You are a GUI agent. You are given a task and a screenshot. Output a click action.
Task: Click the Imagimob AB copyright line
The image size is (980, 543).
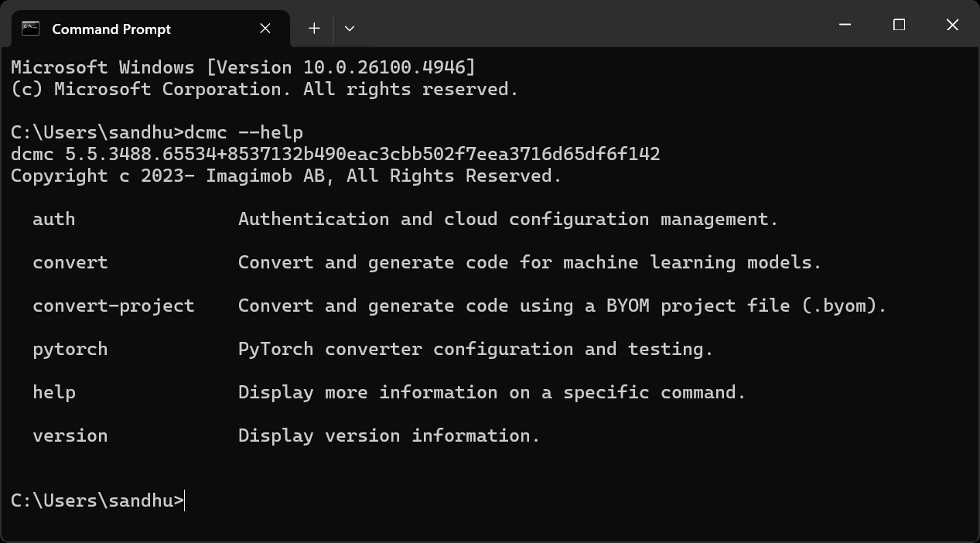(286, 176)
